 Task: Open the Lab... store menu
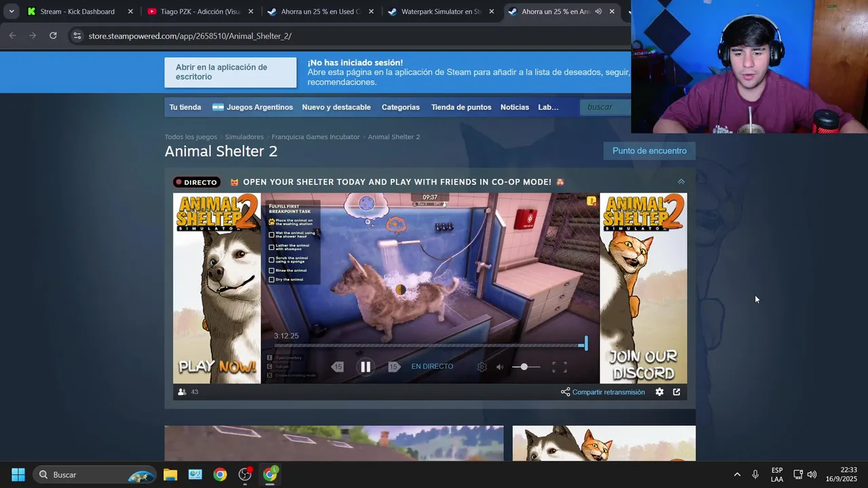coord(549,107)
